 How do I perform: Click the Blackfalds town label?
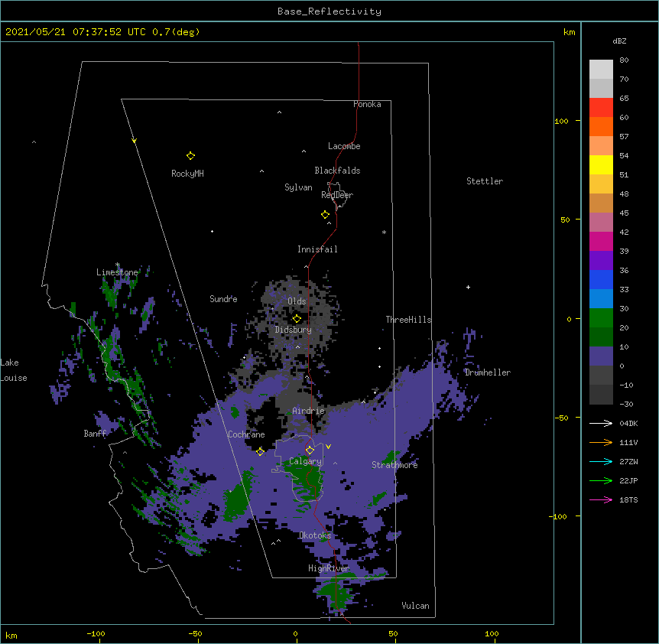(337, 171)
